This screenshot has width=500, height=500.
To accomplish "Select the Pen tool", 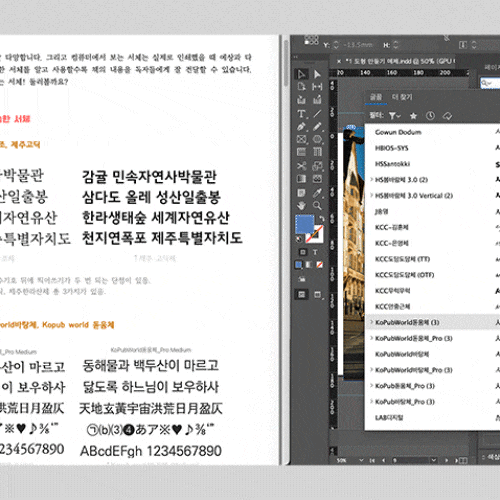I will (301, 127).
